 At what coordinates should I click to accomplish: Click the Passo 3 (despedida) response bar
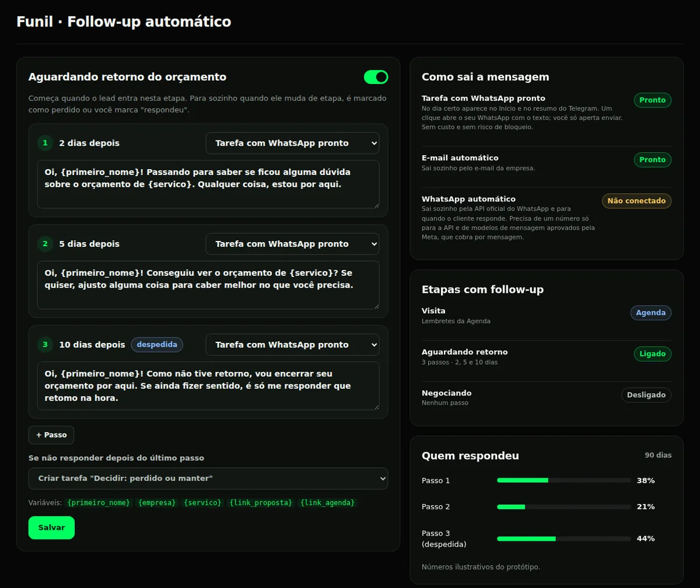pyautogui.click(x=564, y=539)
